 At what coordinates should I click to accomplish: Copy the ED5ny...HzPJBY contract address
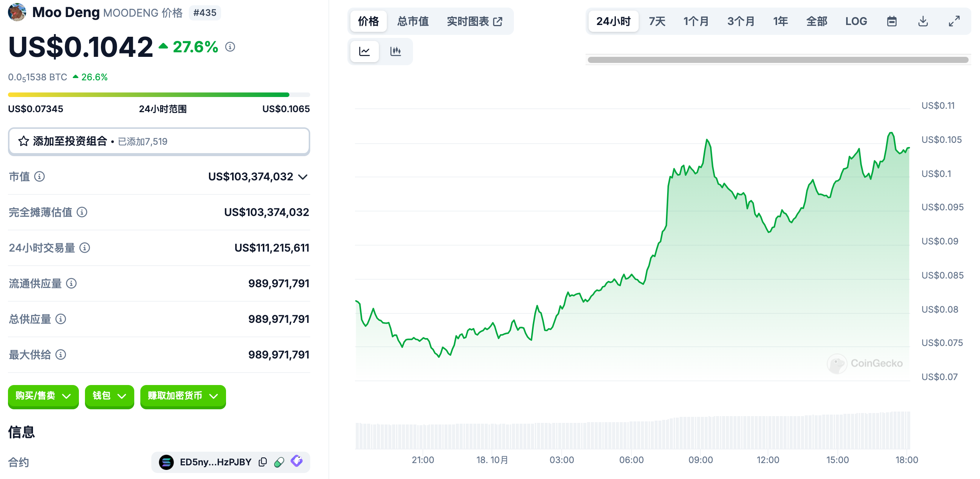click(262, 462)
